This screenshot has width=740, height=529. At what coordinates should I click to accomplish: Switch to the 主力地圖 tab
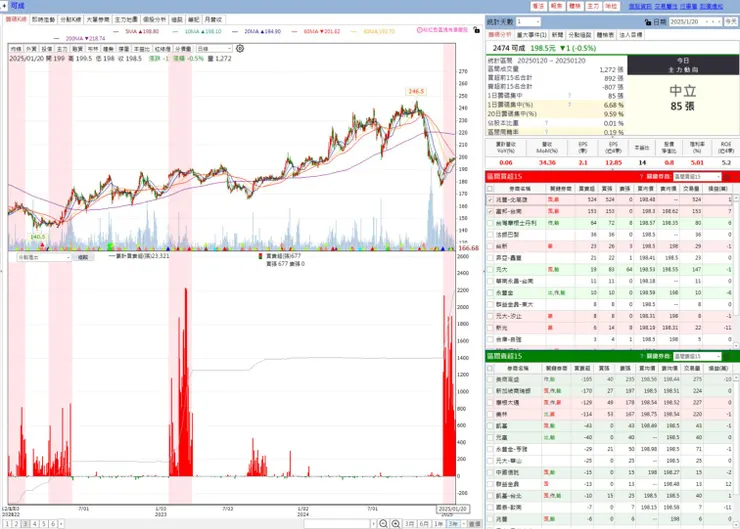(126, 20)
